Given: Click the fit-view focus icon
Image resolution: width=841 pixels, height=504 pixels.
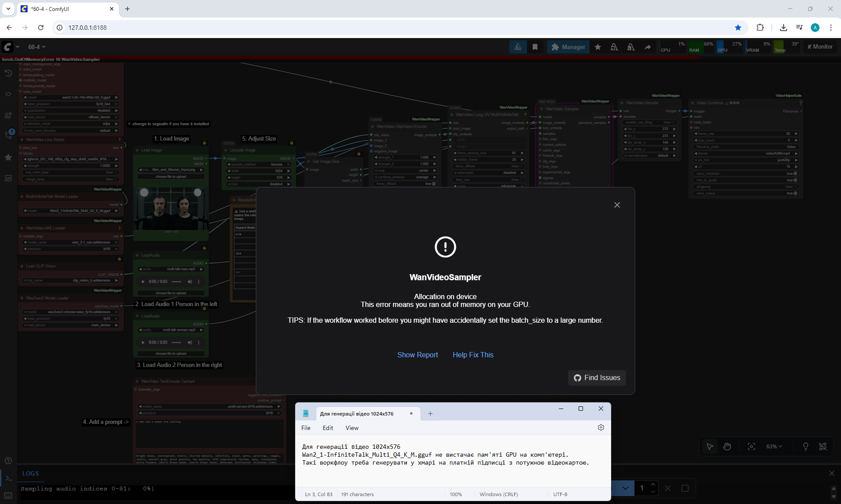Looking at the screenshot, I should click(751, 446).
